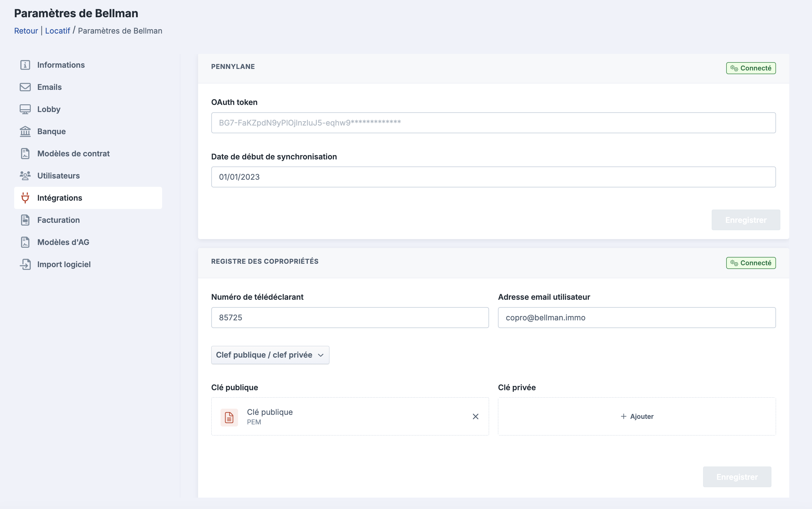Click the Emails envelope icon
The height and width of the screenshot is (509, 812).
(25, 87)
